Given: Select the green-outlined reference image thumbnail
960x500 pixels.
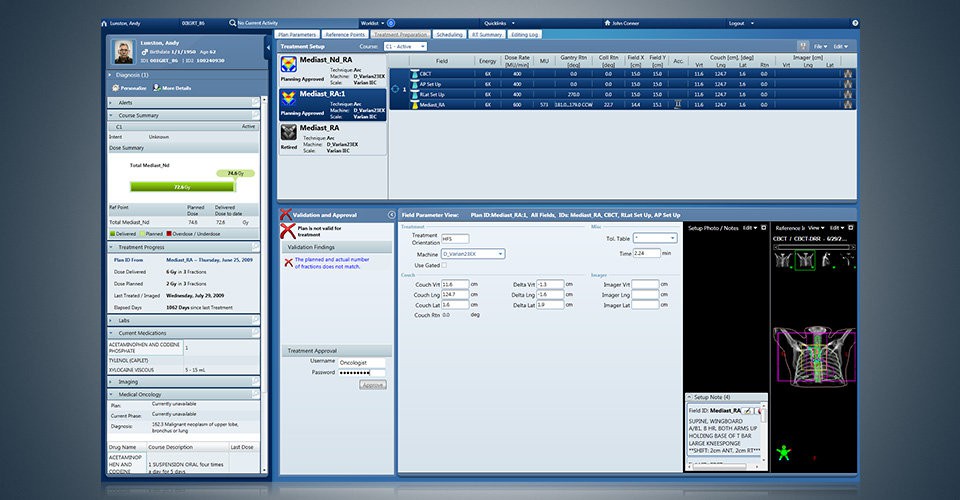Looking at the screenshot, I should point(804,261).
